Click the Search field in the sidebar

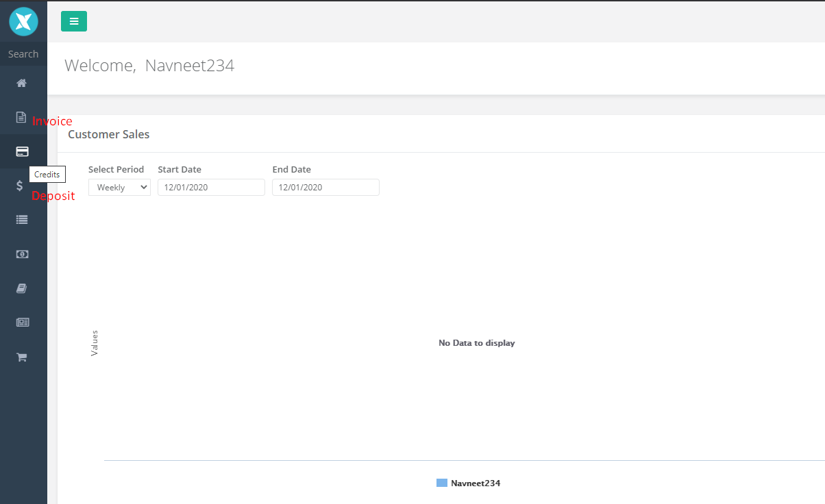click(23, 54)
